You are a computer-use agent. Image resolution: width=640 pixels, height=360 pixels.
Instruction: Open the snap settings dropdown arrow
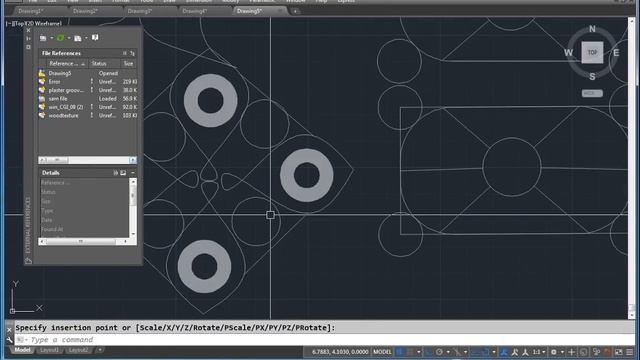418,352
